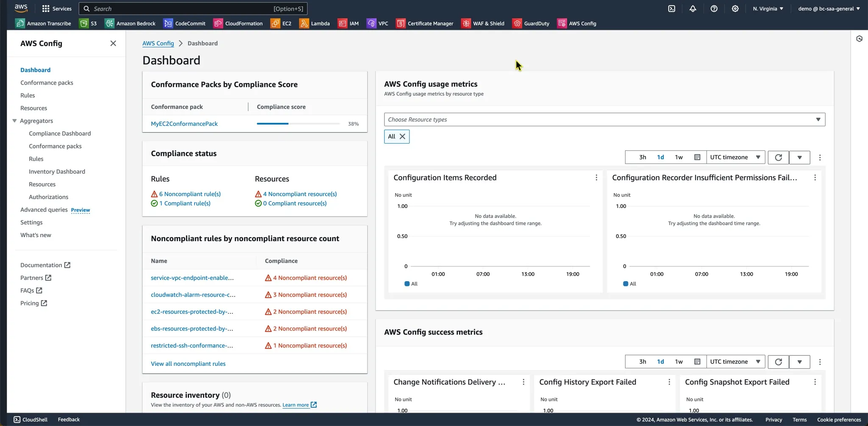Open EC2 shortcut

281,23
